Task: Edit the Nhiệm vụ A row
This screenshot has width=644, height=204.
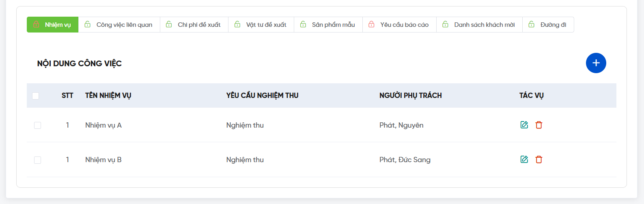Action: click(x=524, y=125)
